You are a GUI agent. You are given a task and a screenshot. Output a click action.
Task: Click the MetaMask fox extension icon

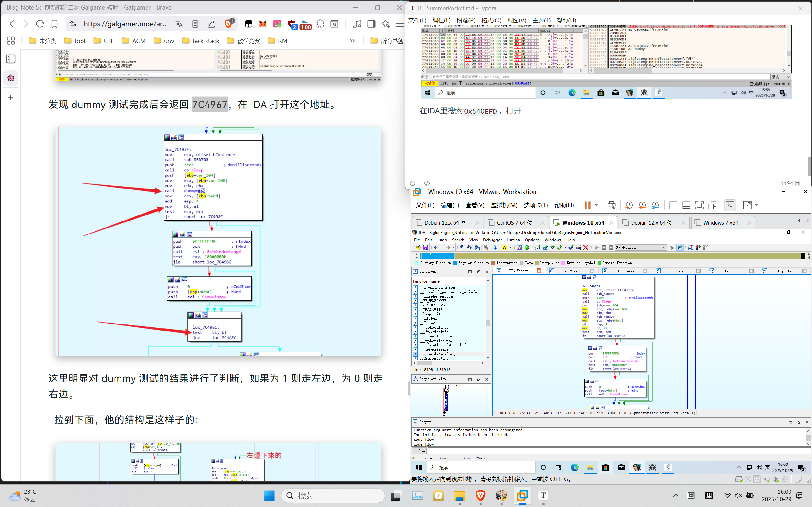tap(263, 24)
